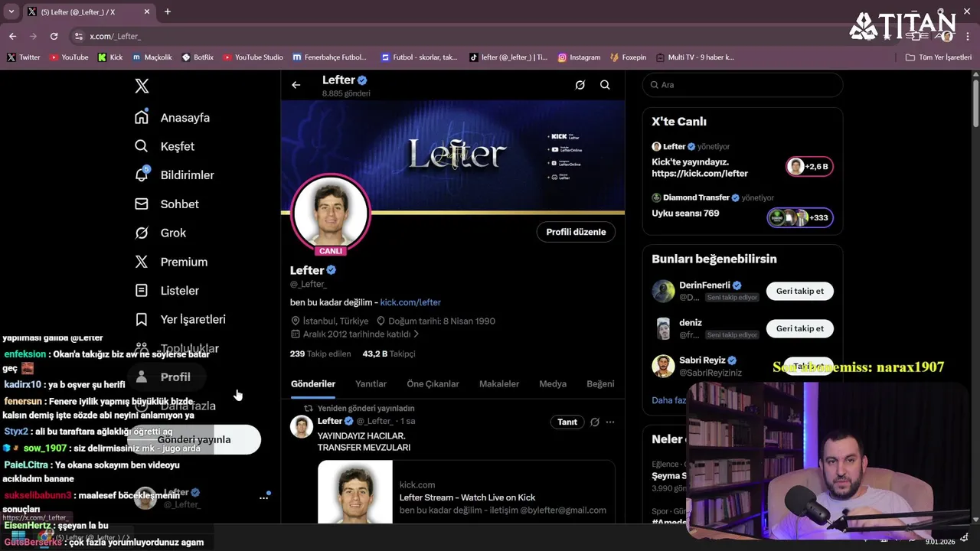Image resolution: width=980 pixels, height=551 pixels.
Task: Switch to Yanıtlar tab
Action: 371,384
